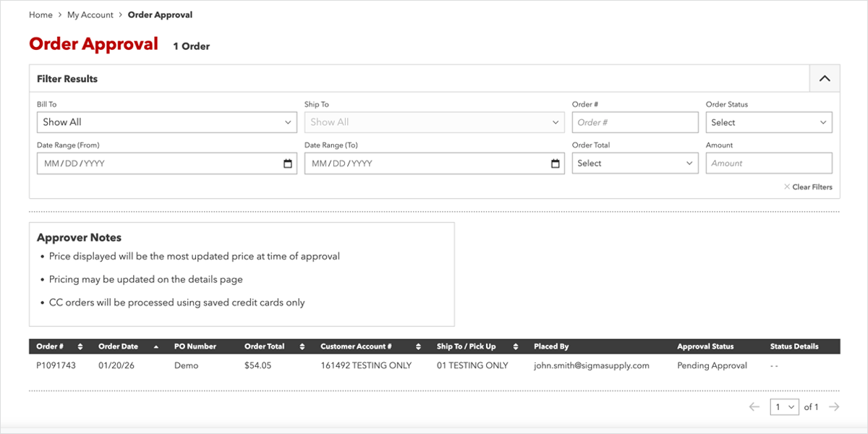Click the Status Details column header
Image resolution: width=868 pixels, height=434 pixels.
pyautogui.click(x=794, y=346)
